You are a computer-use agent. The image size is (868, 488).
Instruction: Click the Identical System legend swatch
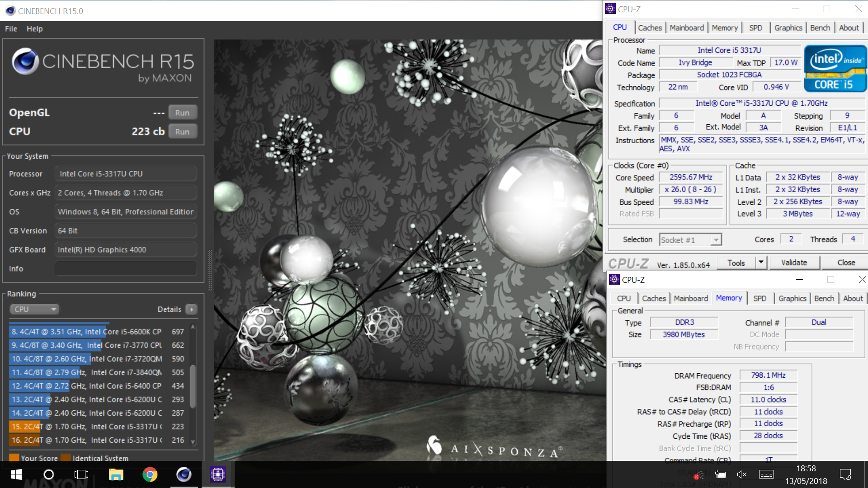click(66, 457)
